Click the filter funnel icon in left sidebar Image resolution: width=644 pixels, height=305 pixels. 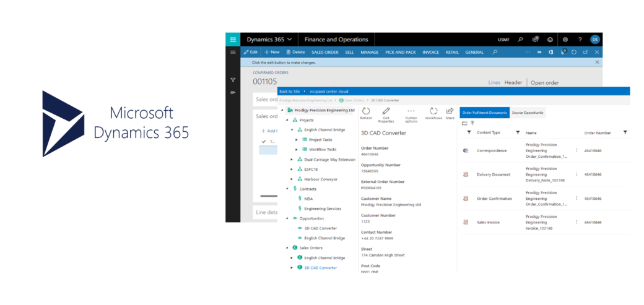[233, 80]
